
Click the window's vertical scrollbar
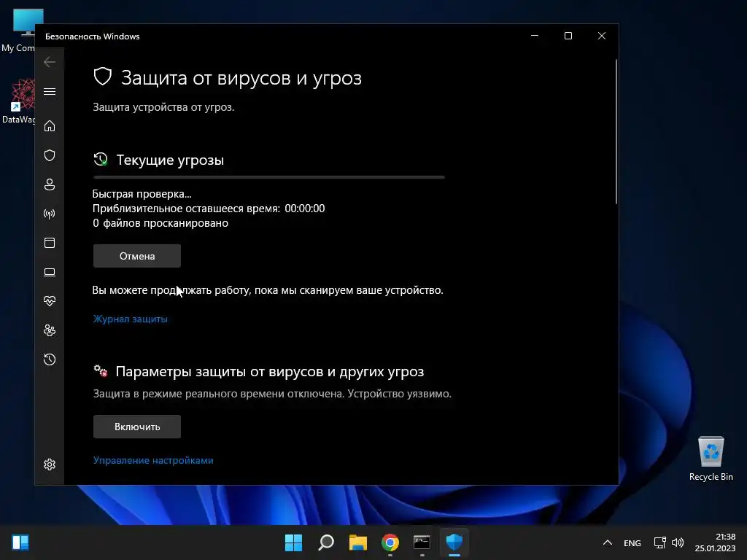[616, 131]
